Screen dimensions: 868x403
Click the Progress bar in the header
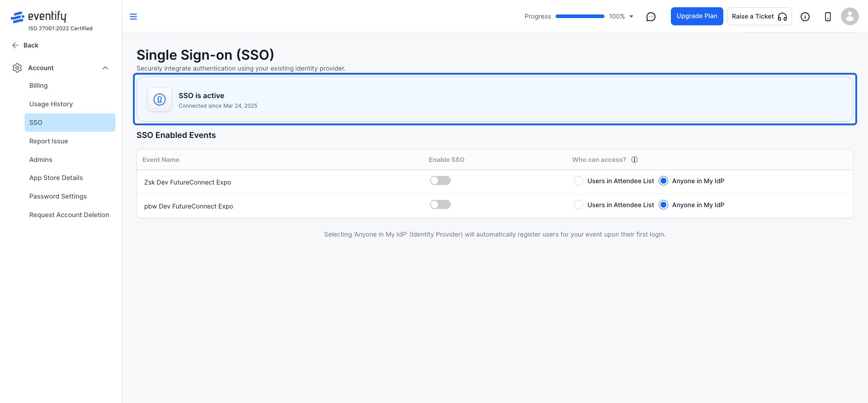point(580,16)
